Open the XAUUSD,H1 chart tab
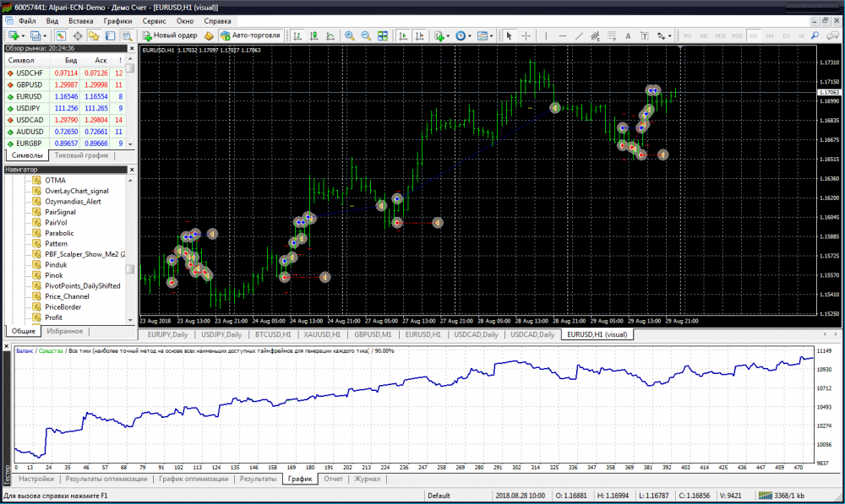 coord(322,334)
